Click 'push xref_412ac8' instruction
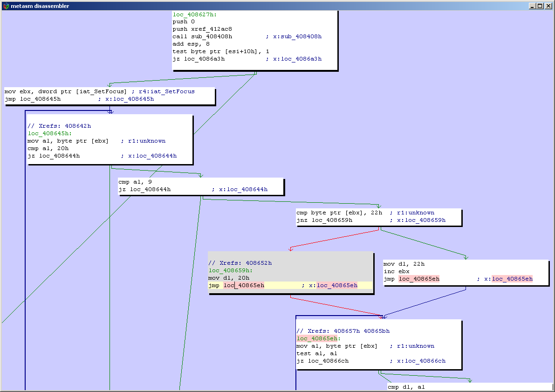 (202, 29)
